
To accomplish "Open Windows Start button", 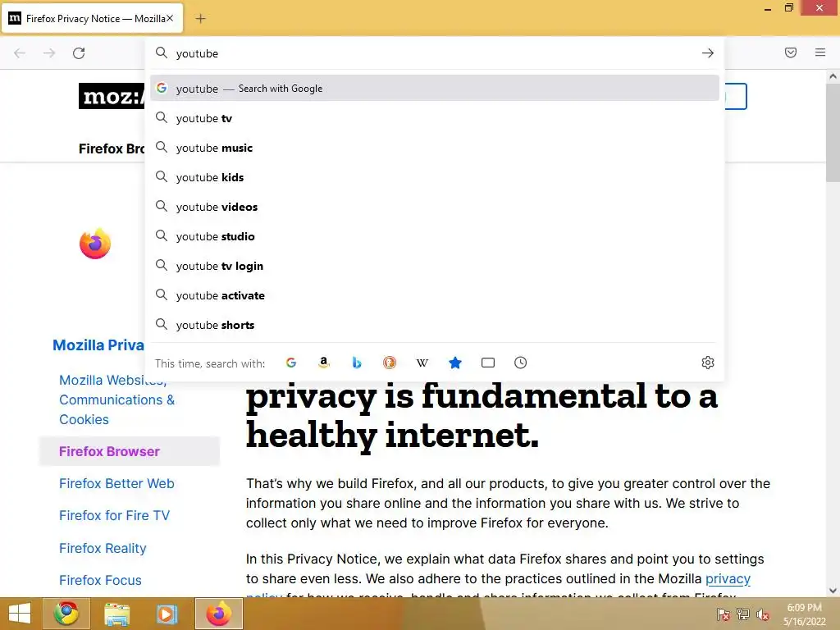I will [x=20, y=614].
